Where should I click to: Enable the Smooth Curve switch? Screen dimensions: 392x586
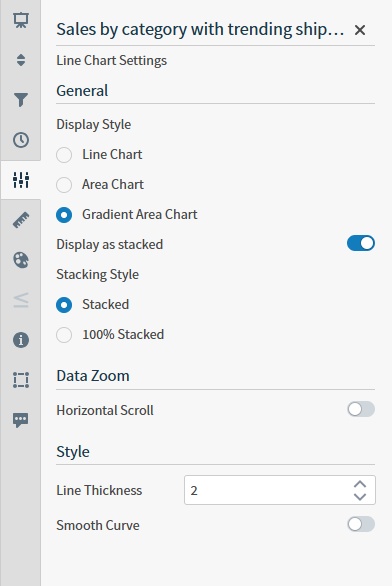(x=361, y=524)
